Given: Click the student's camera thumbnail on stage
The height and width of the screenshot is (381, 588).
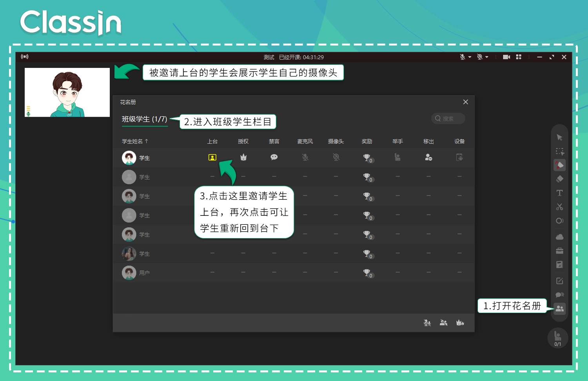Looking at the screenshot, I should point(67,92).
